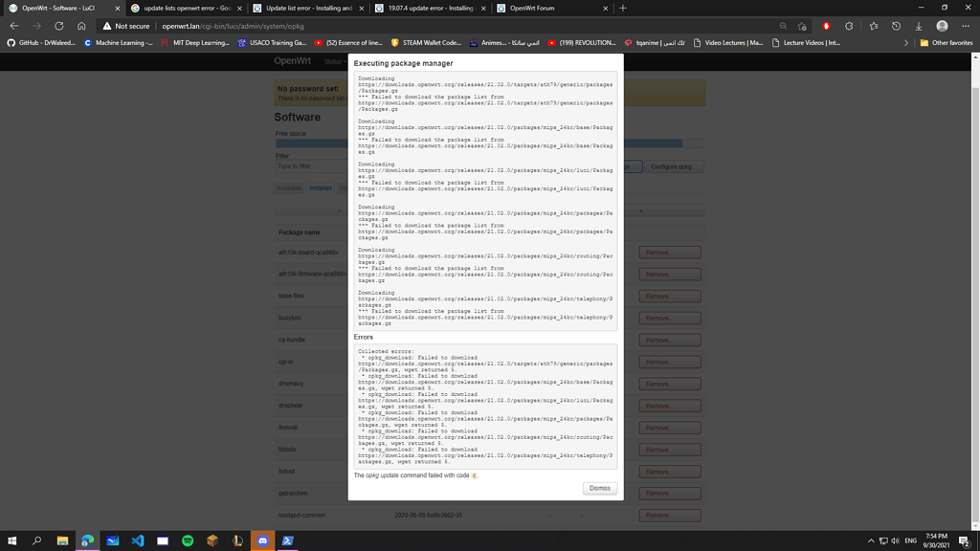The width and height of the screenshot is (980, 551).
Task: Show hidden system tray icons
Action: [x=871, y=540]
